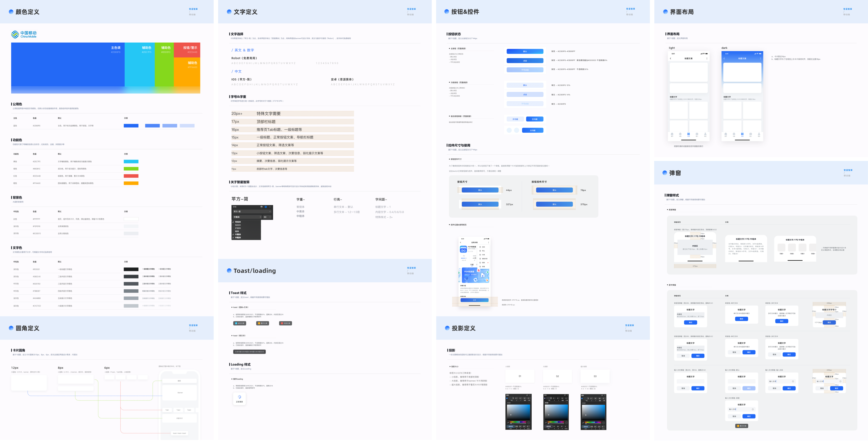Click first round icon button beside 主功能
The height and width of the screenshot is (441, 868).
tap(509, 130)
